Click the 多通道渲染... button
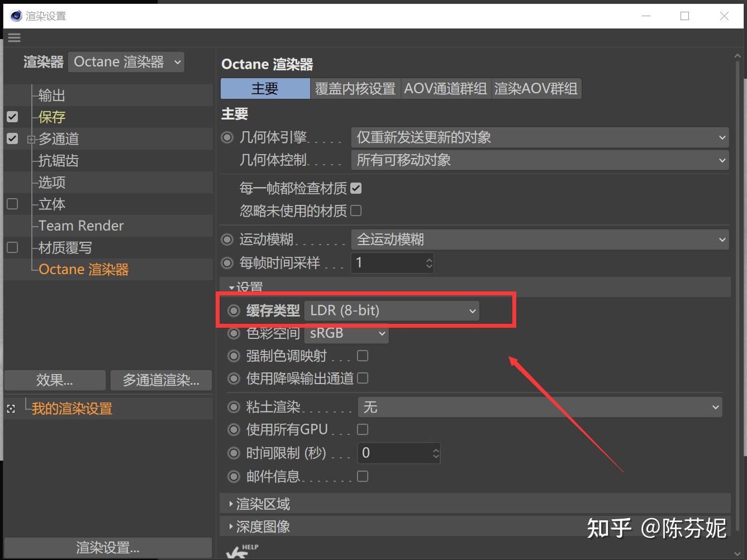 [x=161, y=380]
